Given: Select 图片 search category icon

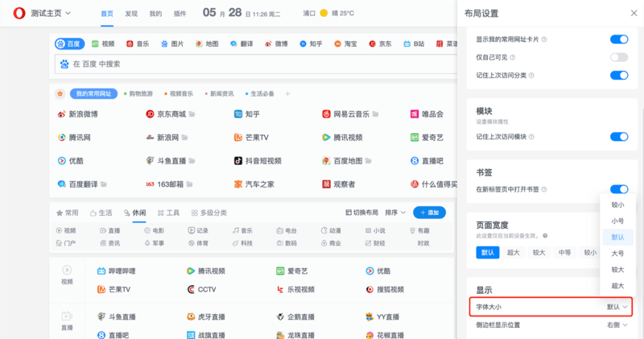Looking at the screenshot, I should [164, 43].
